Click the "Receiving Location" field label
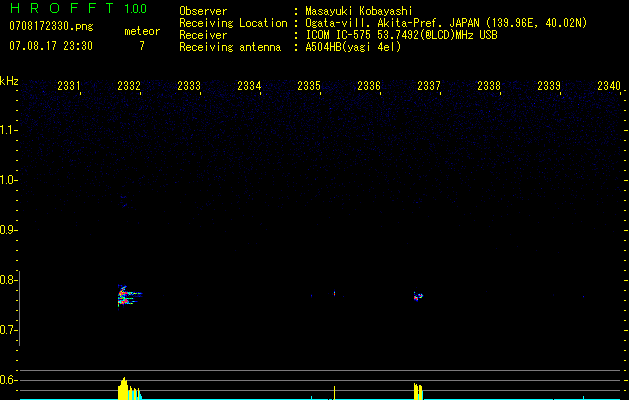Screen dimensions: 629x400 click(x=233, y=23)
